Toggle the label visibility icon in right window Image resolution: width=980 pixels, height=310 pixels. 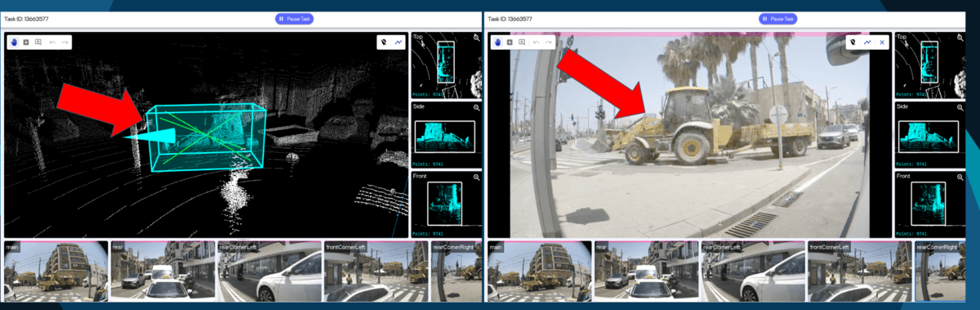[853, 42]
